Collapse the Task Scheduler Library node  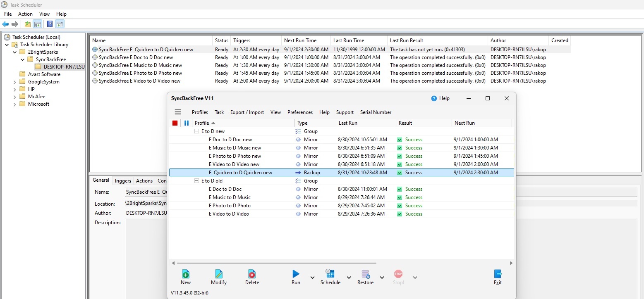click(x=7, y=45)
